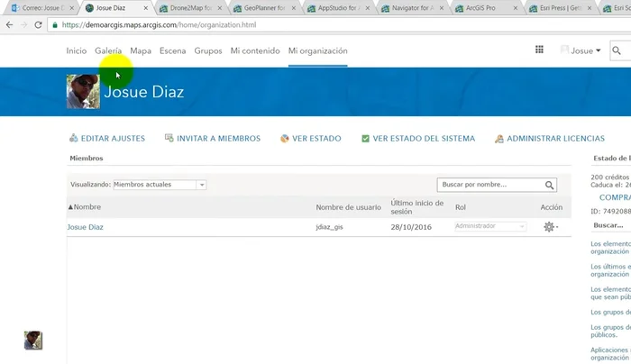631x364 pixels.
Task: Click the site search magnifier icon
Action: click(x=616, y=50)
